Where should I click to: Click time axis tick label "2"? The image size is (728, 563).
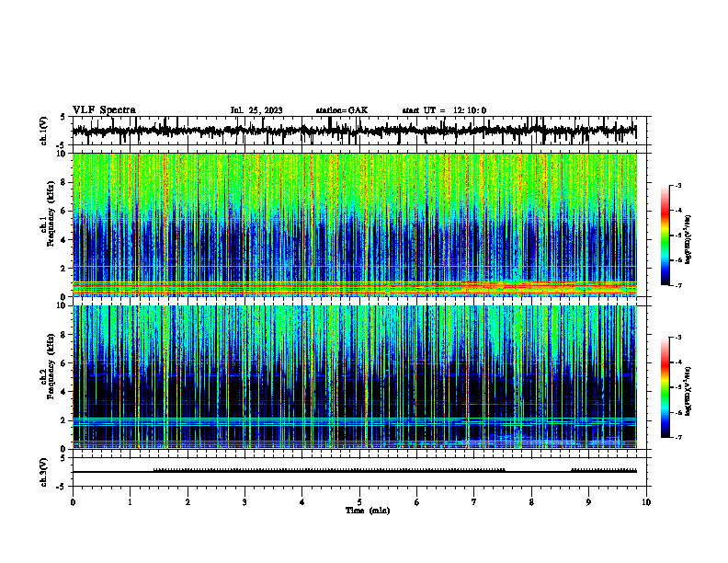pyautogui.click(x=188, y=502)
